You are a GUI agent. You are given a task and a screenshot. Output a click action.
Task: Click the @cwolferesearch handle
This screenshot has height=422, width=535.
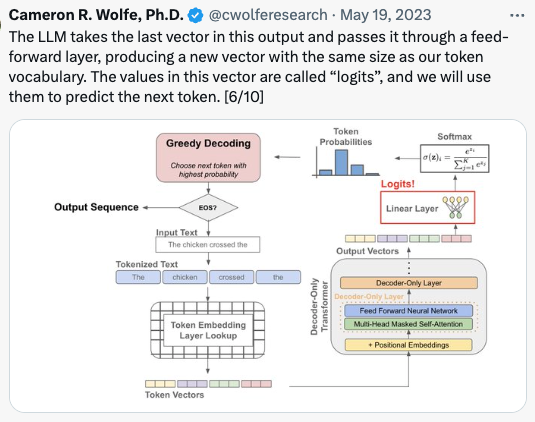coord(268,15)
